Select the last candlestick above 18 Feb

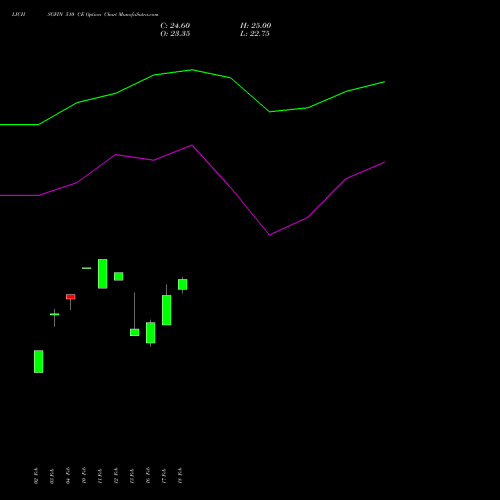pos(182,285)
